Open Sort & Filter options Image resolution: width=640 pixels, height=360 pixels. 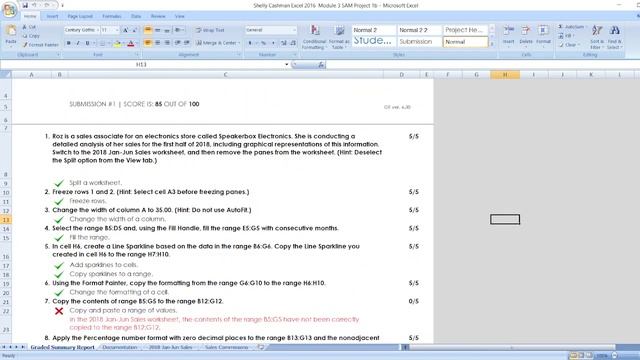pos(597,37)
